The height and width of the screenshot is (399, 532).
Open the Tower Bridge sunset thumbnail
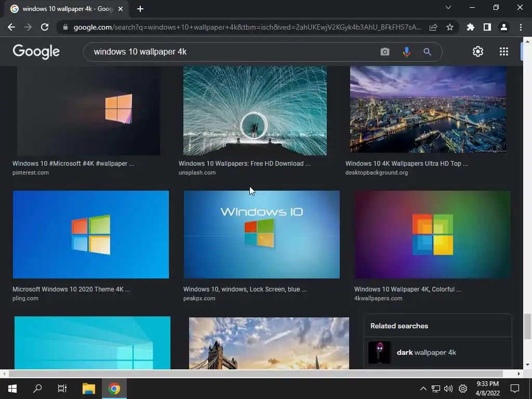[x=269, y=343]
